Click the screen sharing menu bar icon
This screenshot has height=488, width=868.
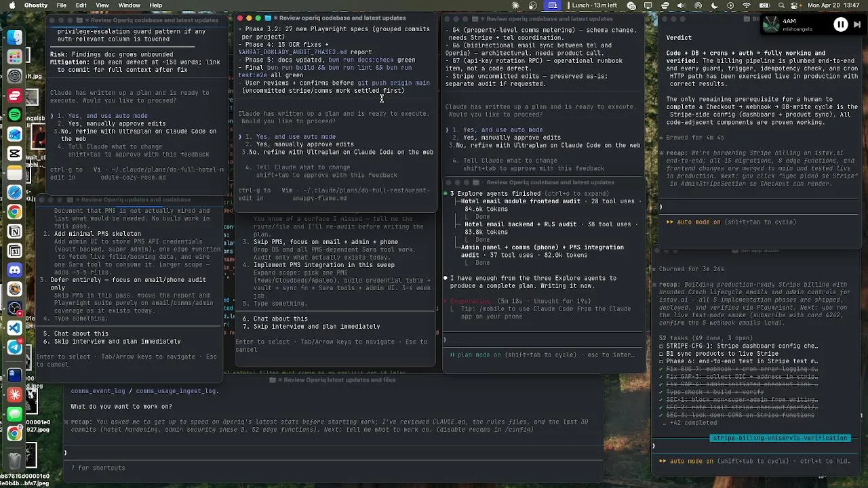(553, 5)
